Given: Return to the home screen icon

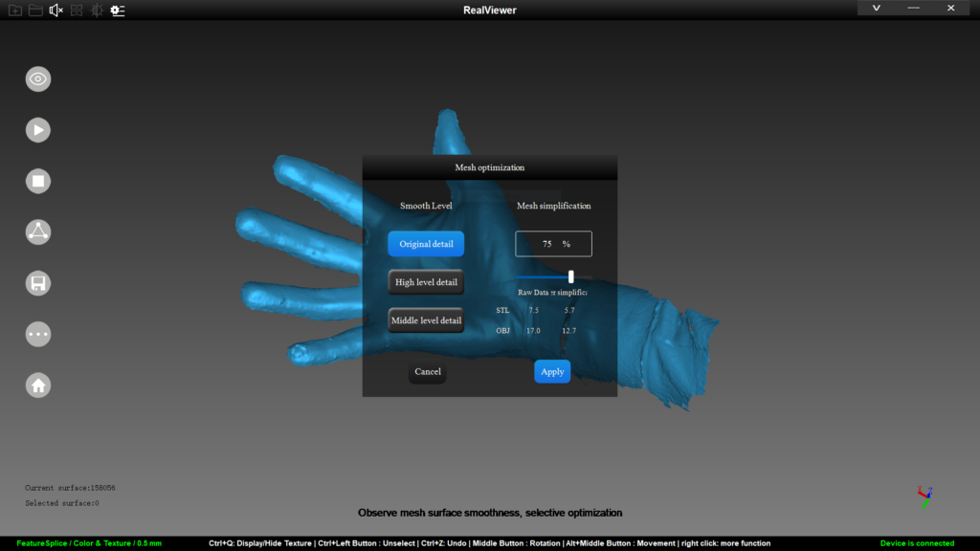Looking at the screenshot, I should [38, 385].
